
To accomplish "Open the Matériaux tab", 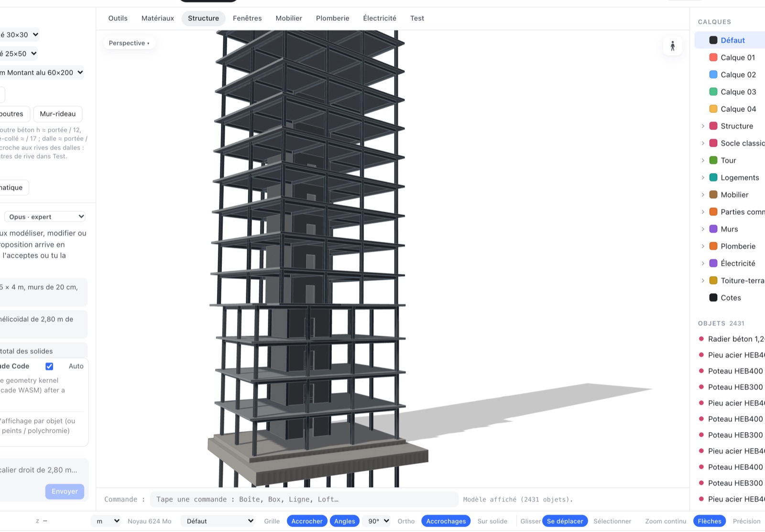I will point(158,18).
